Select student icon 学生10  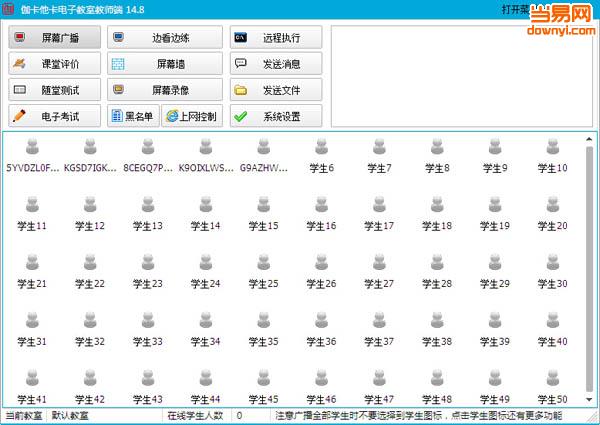pyautogui.click(x=553, y=147)
